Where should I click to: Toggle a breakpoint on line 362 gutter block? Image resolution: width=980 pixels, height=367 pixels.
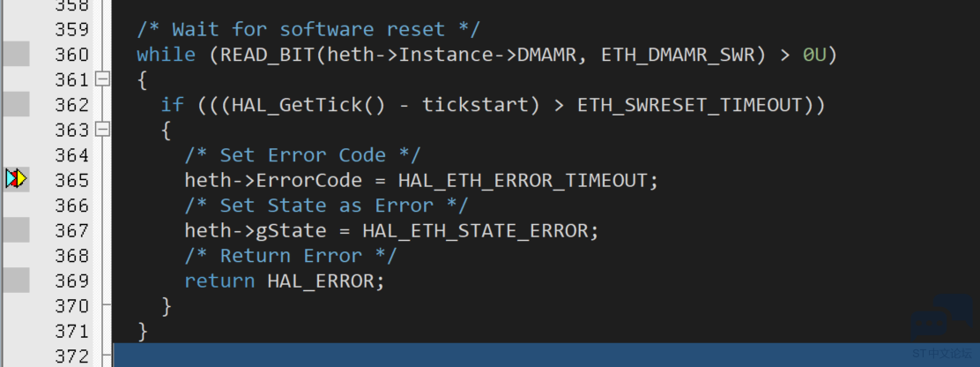tap(16, 104)
